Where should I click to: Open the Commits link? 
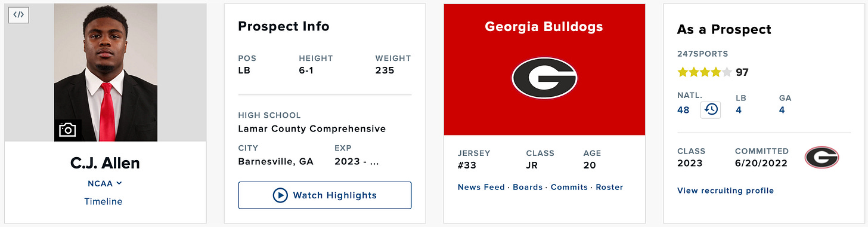(569, 187)
